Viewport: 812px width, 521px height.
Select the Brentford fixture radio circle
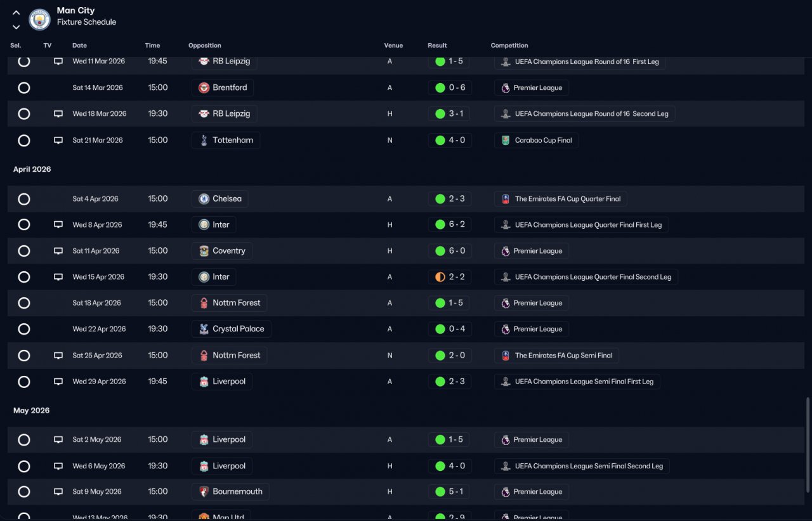[x=24, y=87]
